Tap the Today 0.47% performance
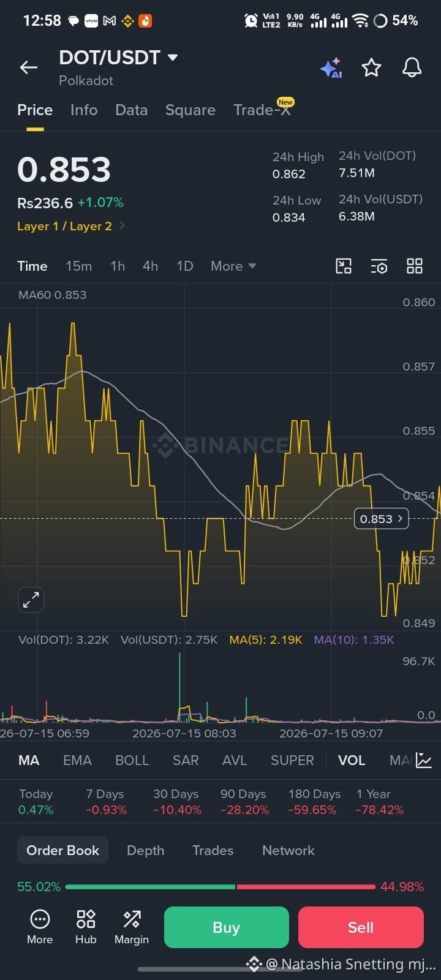This screenshot has width=441, height=980. [36, 802]
